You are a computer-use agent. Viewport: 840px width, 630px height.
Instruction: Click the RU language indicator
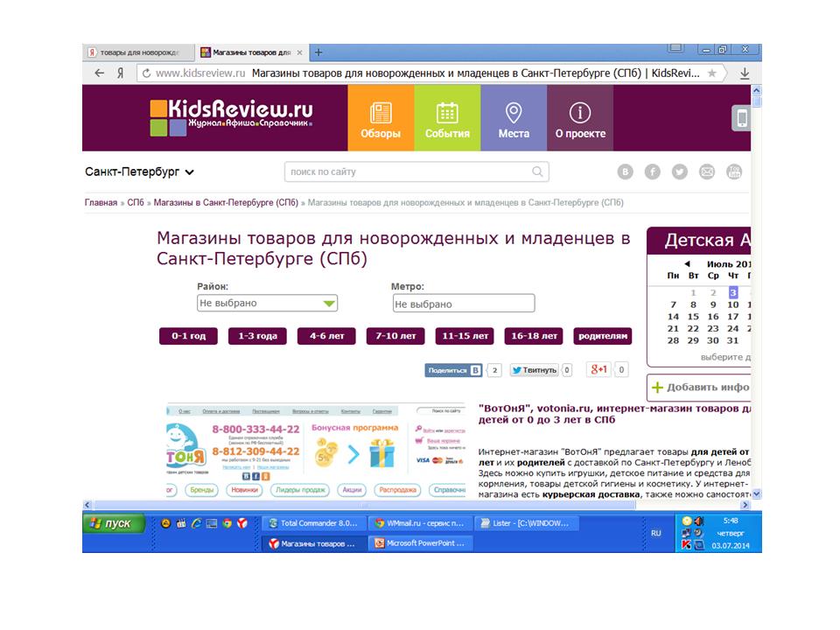655,533
